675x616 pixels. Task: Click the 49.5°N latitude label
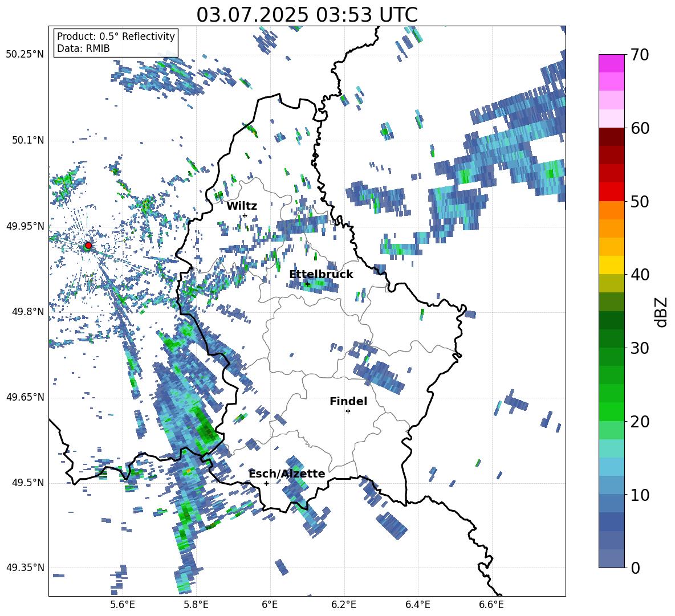coord(28,483)
